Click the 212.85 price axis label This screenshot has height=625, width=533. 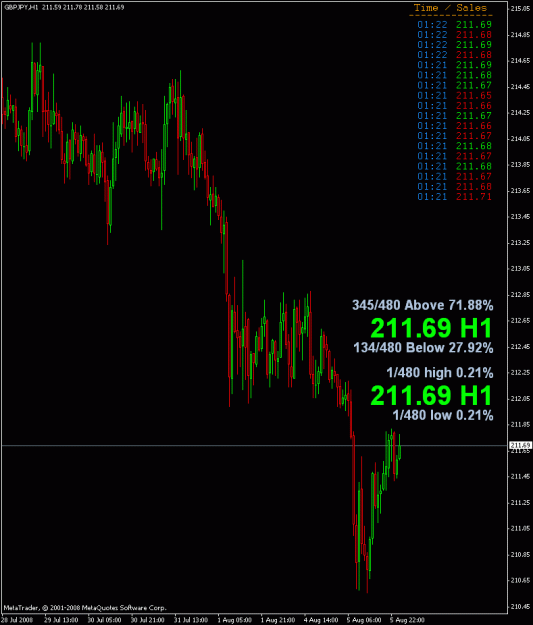[x=521, y=295]
